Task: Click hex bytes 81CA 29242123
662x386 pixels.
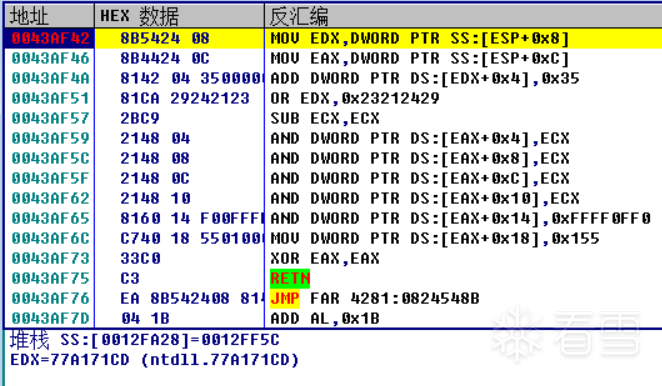Action: [x=184, y=98]
